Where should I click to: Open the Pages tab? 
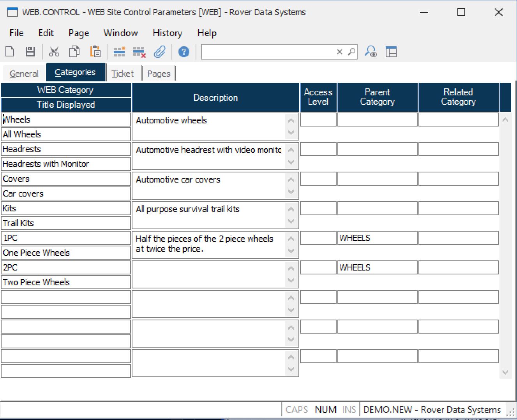coord(159,74)
